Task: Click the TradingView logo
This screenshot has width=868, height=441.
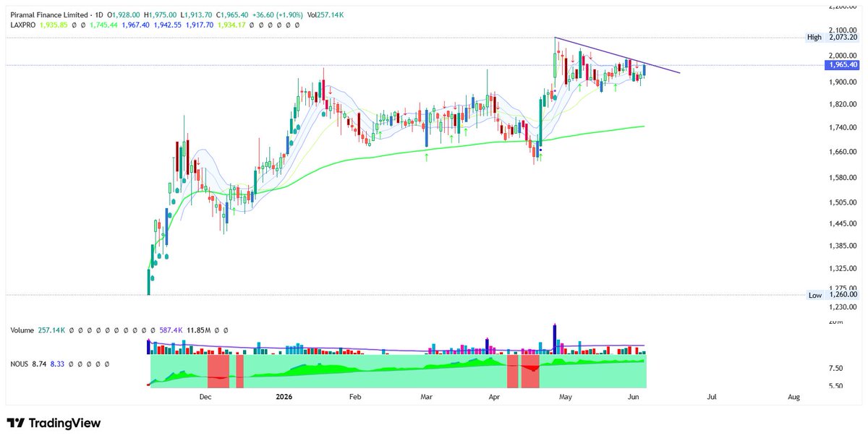Action: coord(54,424)
